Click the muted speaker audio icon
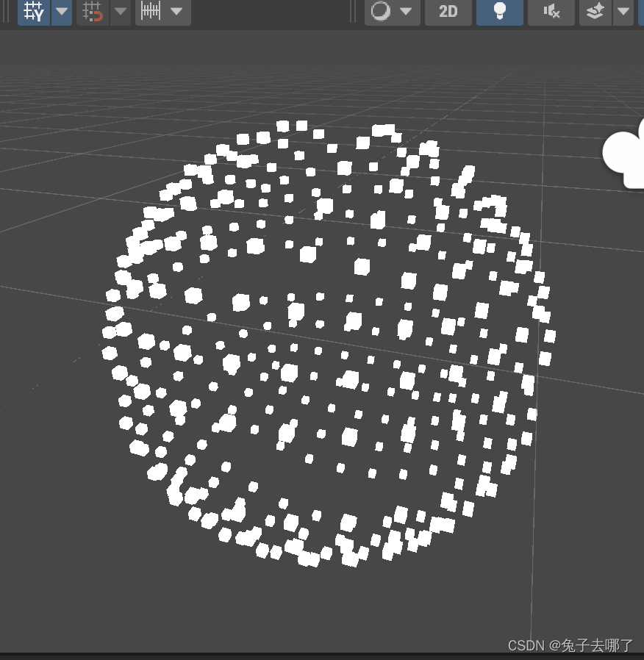Screen dimensions: 644x660 tap(551, 12)
